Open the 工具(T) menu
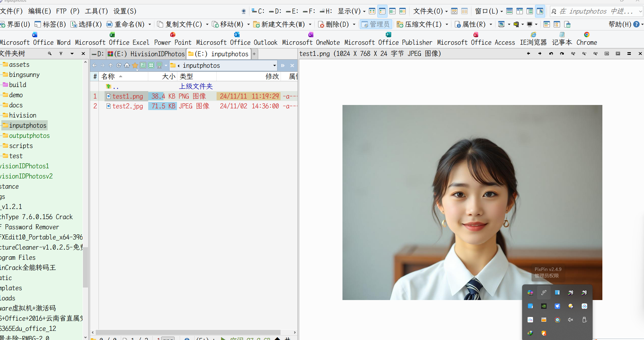The width and height of the screenshot is (644, 340). click(x=96, y=11)
